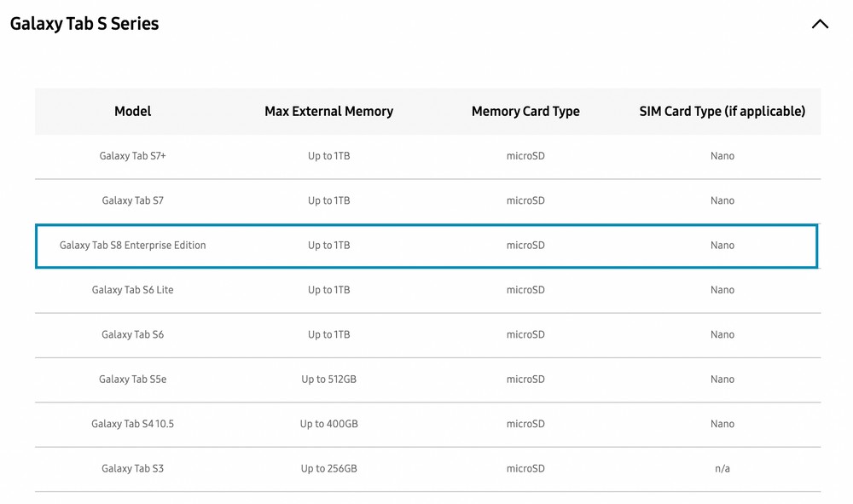Click the Up to 400GB memory value
This screenshot has height=504, width=853.
click(328, 424)
